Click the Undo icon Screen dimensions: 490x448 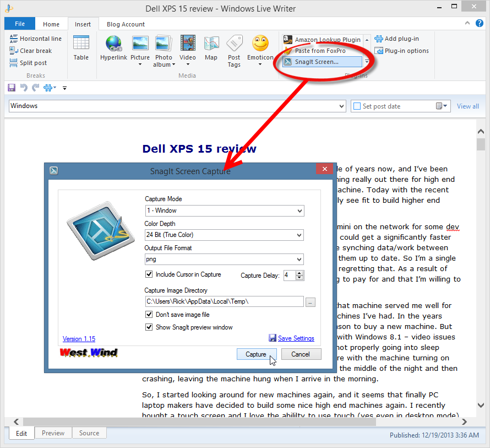coord(24,88)
